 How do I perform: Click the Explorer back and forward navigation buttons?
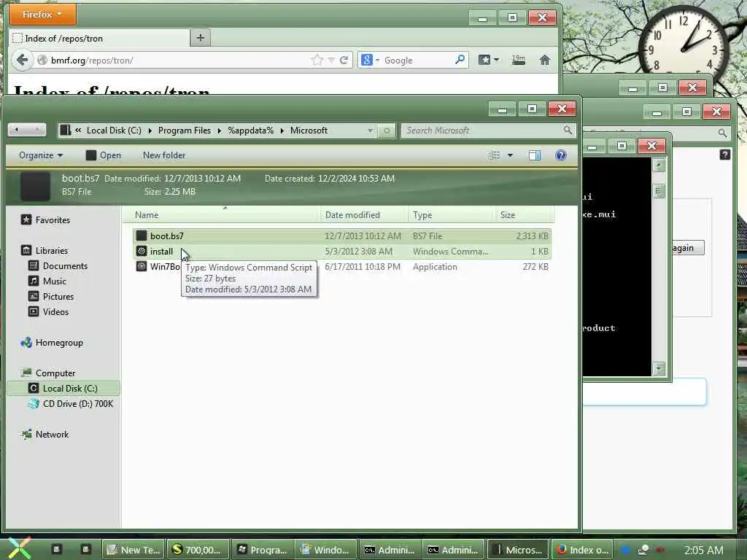[27, 130]
